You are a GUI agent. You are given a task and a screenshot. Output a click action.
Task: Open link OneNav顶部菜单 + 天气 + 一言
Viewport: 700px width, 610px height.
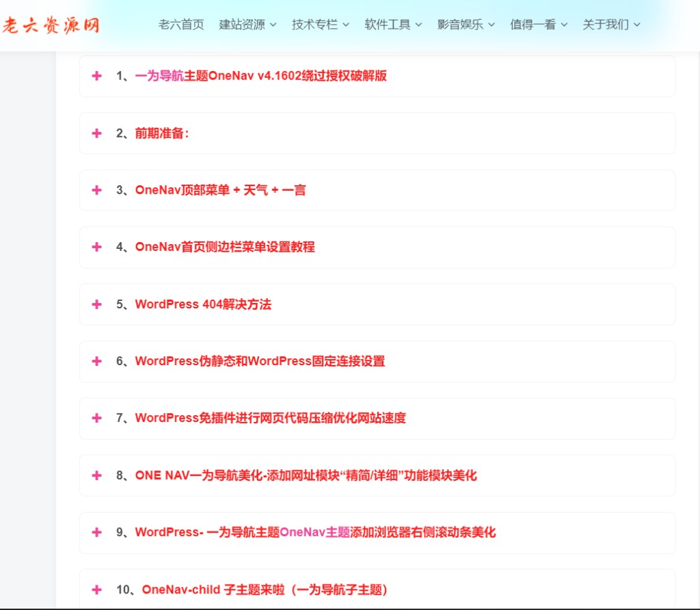coord(221,190)
